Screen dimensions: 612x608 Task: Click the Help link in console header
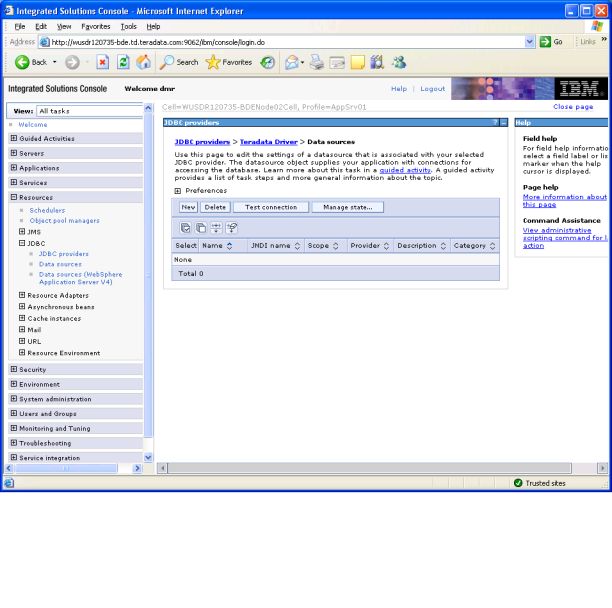click(x=399, y=89)
